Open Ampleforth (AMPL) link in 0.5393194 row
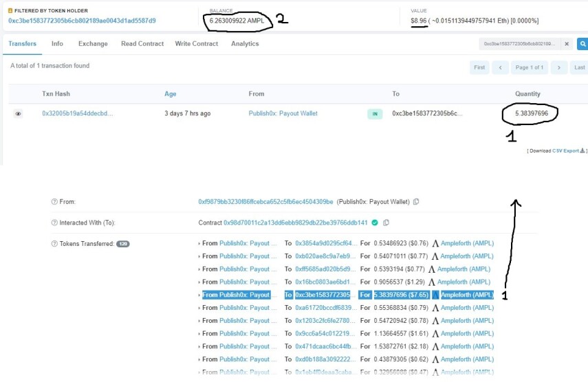The width and height of the screenshot is (588, 382). click(x=464, y=269)
